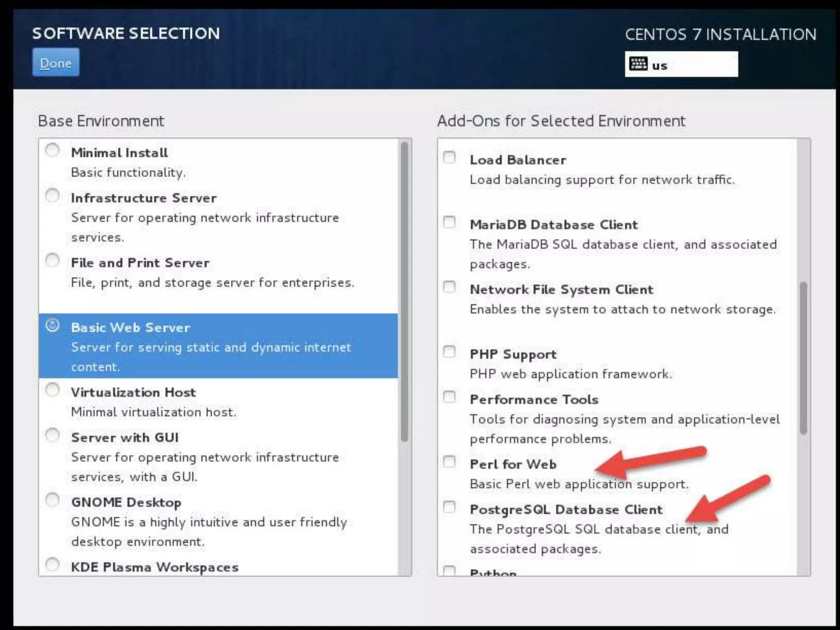Enable the PHP Support checkbox
The width and height of the screenshot is (840, 630).
450,352
